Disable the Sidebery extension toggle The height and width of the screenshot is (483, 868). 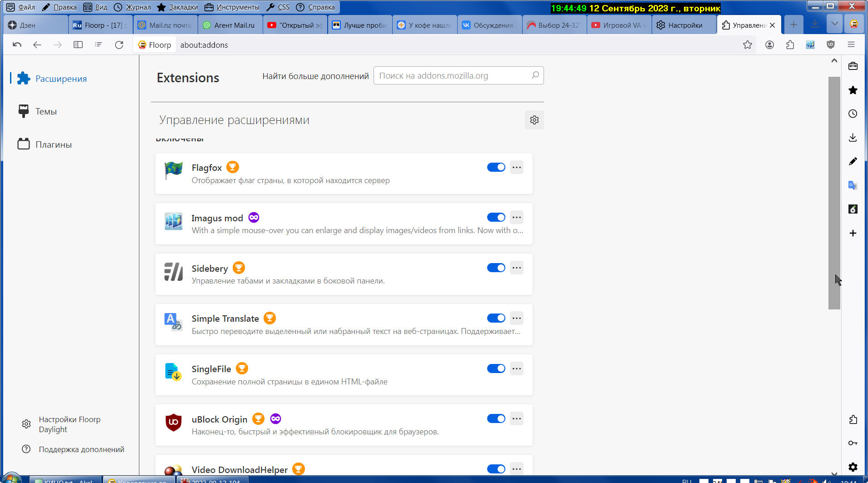coord(496,268)
